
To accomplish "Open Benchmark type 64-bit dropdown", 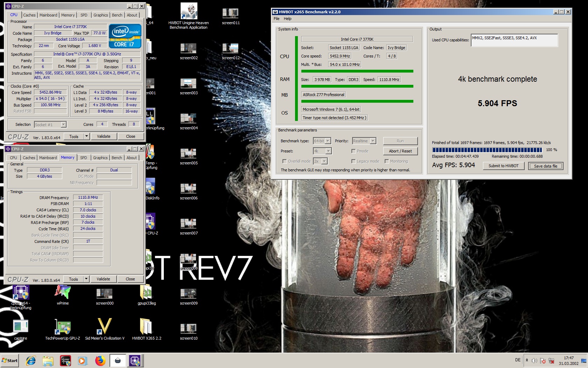I will click(x=322, y=141).
